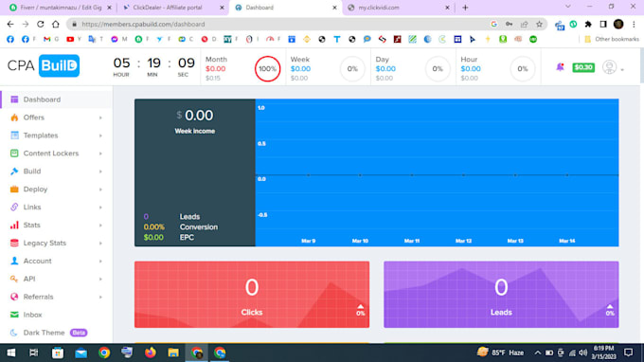Switch to the Fiverr Edit Gig tab
The image size is (644, 362).
(x=61, y=8)
